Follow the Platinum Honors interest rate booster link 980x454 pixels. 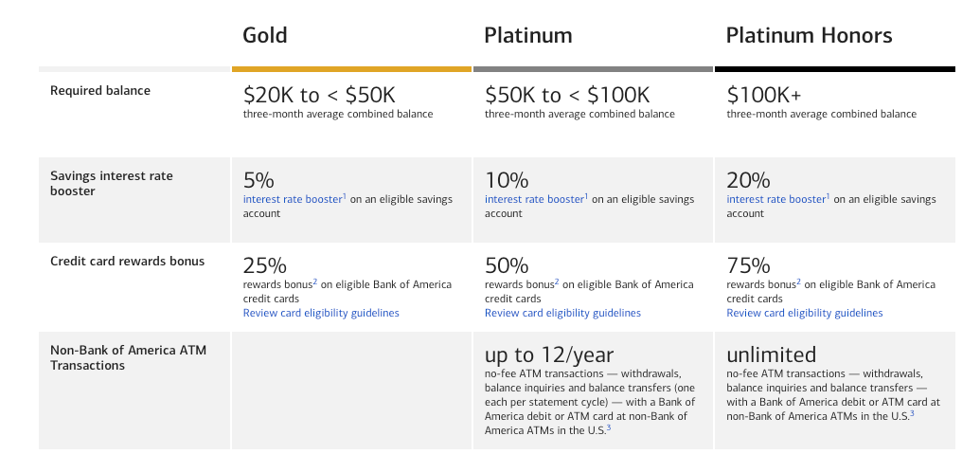[776, 200]
